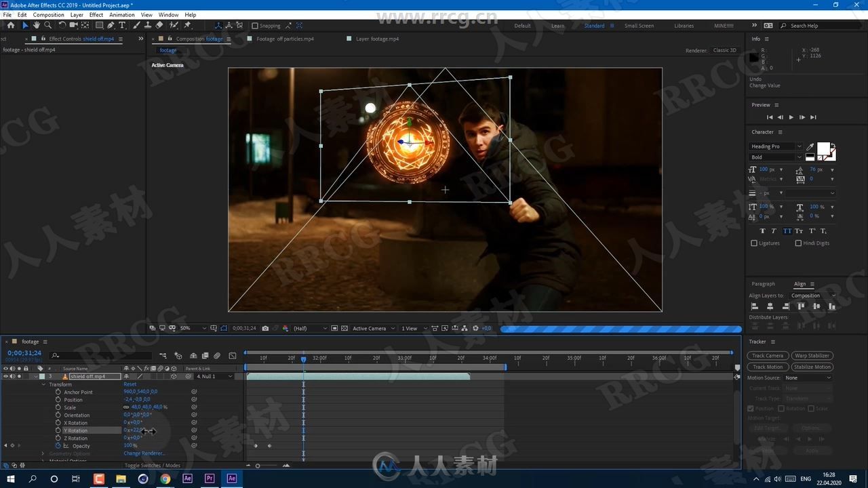Viewport: 868px width, 488px height.
Task: Hide the shield off.mp4 layer eye
Action: tap(5, 376)
